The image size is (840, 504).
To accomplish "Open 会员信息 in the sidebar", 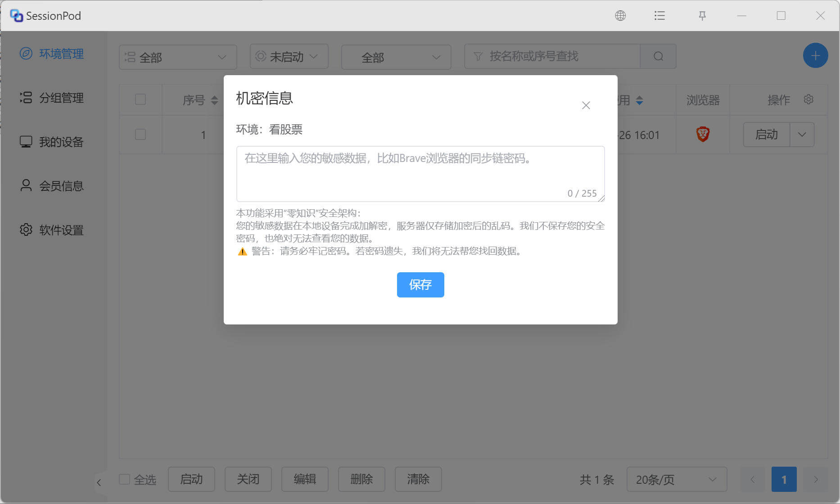I will pyautogui.click(x=52, y=186).
